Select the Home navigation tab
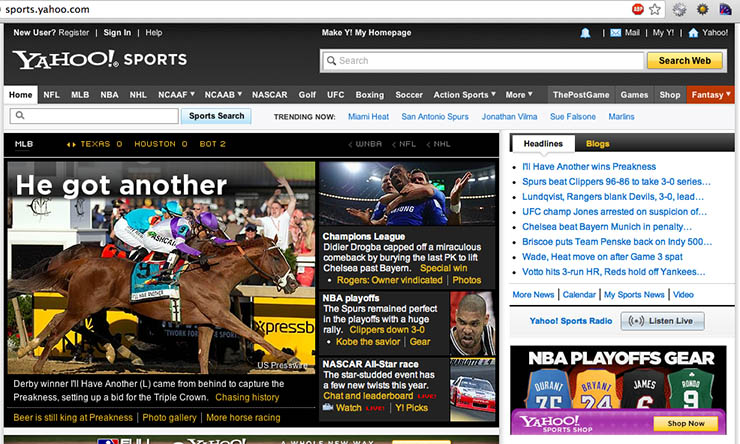The image size is (740, 444). (21, 94)
